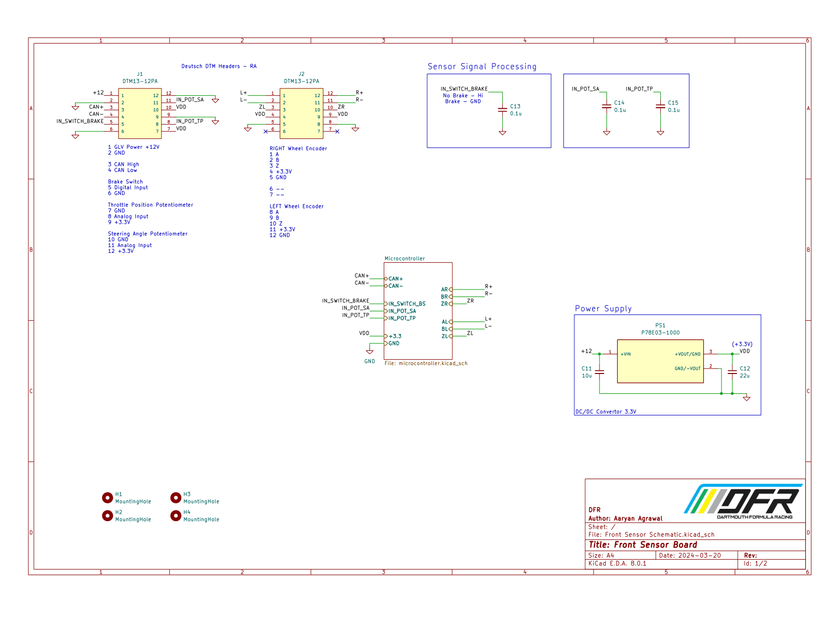The image size is (840, 621).
Task: Click the '1 GLV Power +12V' pin note
Action: [x=134, y=147]
